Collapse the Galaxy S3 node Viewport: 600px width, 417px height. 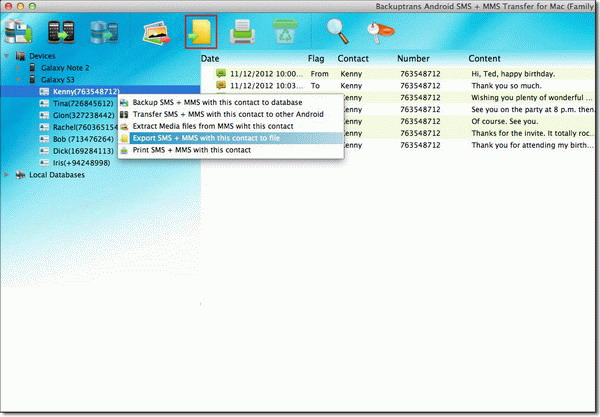click(x=18, y=80)
